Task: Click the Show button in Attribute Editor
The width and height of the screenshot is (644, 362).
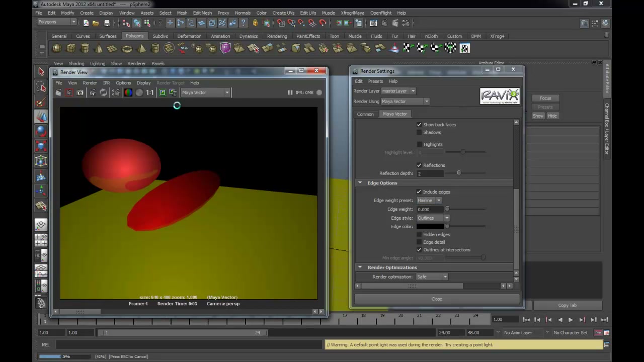Action: pos(538,116)
